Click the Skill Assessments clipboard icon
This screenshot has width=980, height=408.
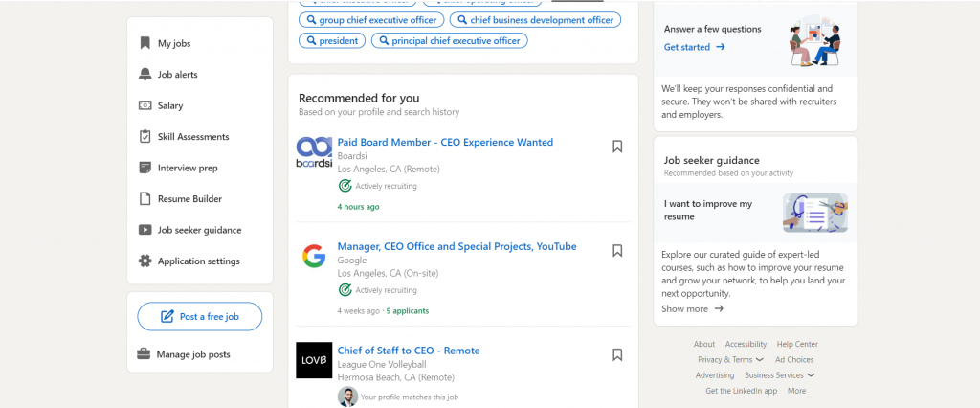(145, 136)
